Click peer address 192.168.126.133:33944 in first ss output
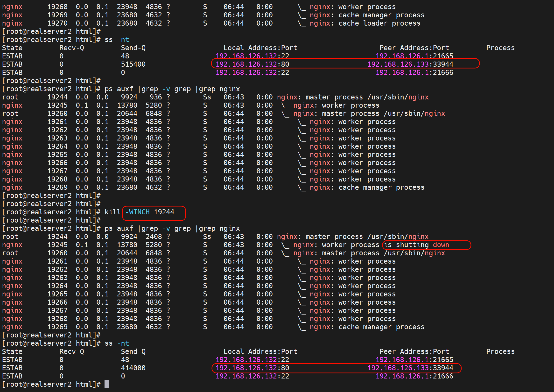The image size is (554, 392). (x=410, y=64)
